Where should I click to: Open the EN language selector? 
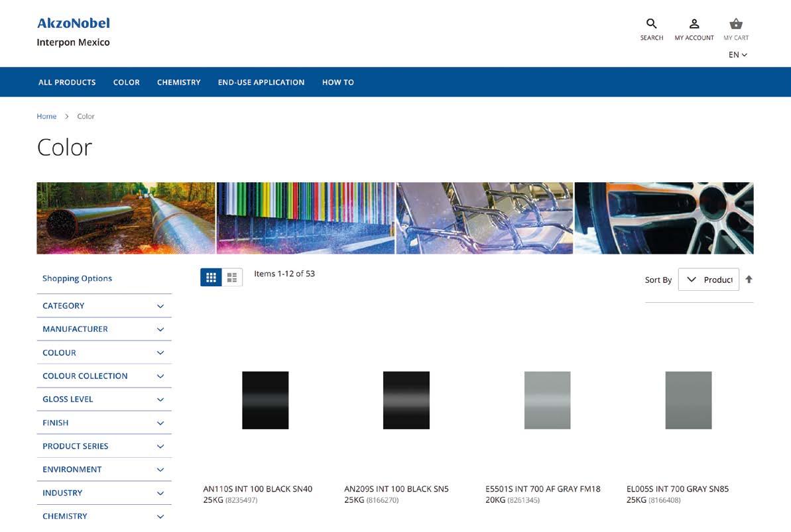coord(737,54)
